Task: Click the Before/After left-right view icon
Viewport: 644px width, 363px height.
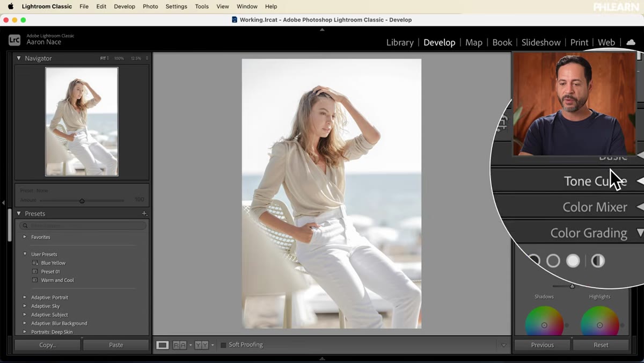Action: [180, 345]
